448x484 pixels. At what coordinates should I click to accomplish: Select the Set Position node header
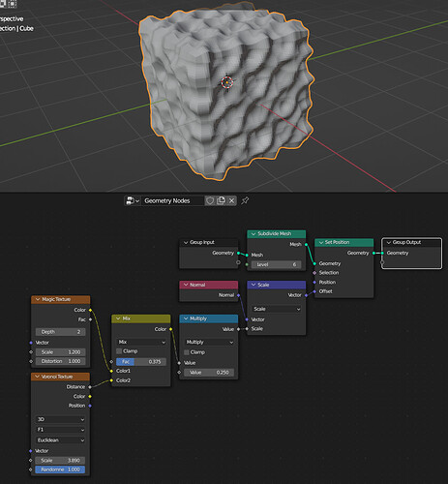point(344,242)
